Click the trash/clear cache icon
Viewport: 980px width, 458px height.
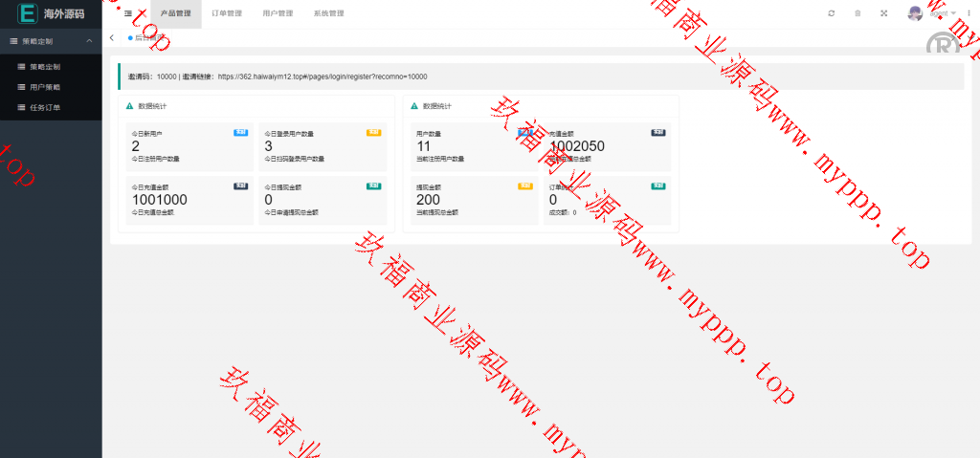857,13
